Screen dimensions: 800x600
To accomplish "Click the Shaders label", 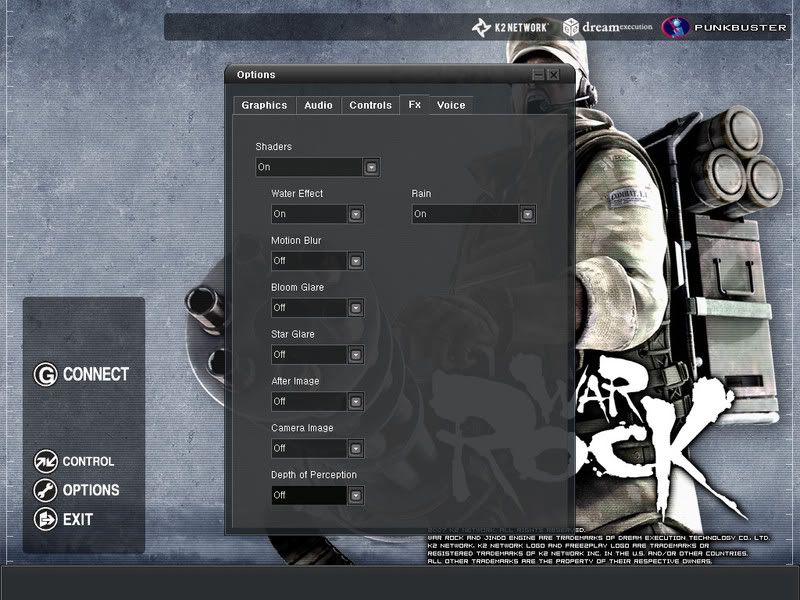I will coord(273,146).
